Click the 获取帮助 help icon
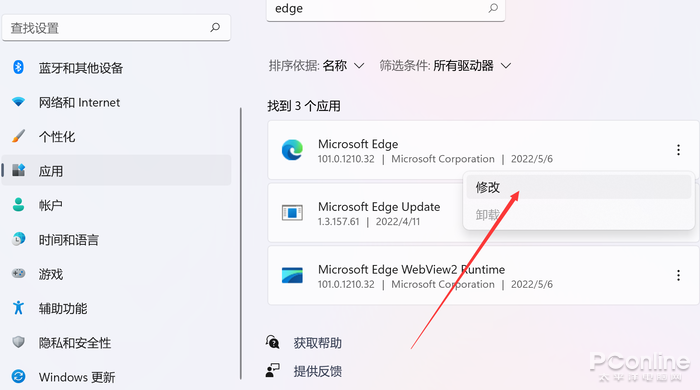 pyautogui.click(x=272, y=342)
